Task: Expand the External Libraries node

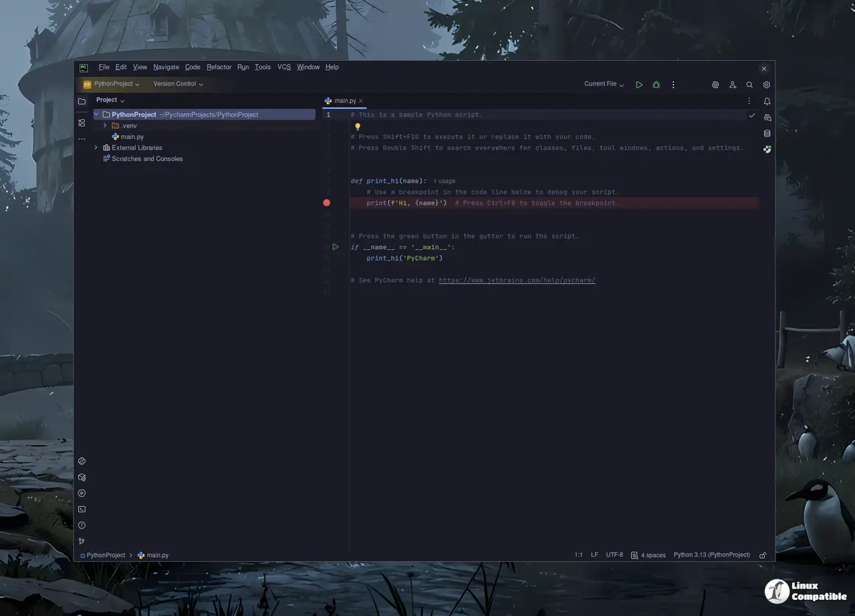Action: point(96,148)
